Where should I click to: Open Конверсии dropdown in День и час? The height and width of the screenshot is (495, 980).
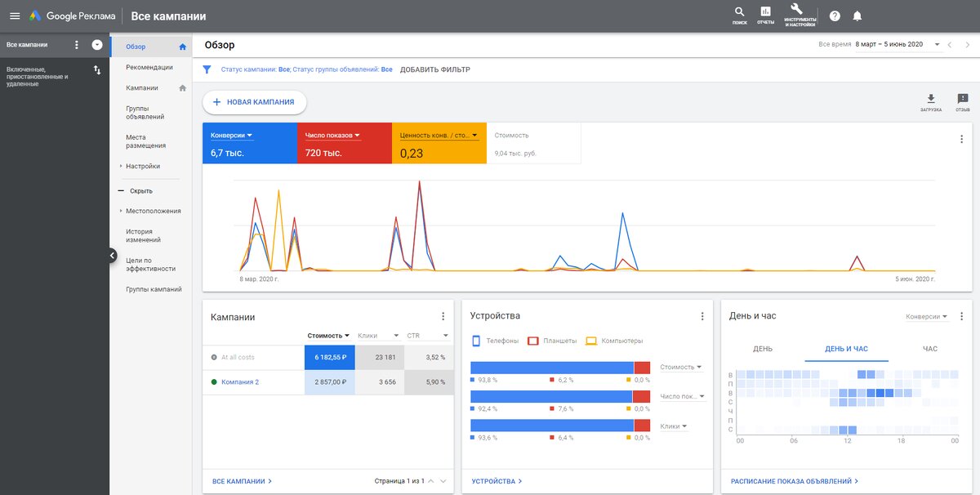(927, 316)
